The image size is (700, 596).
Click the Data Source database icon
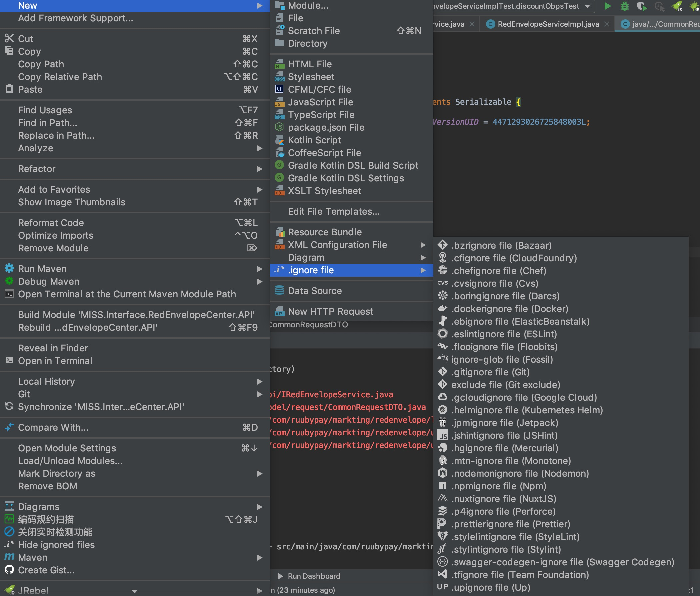(x=279, y=291)
